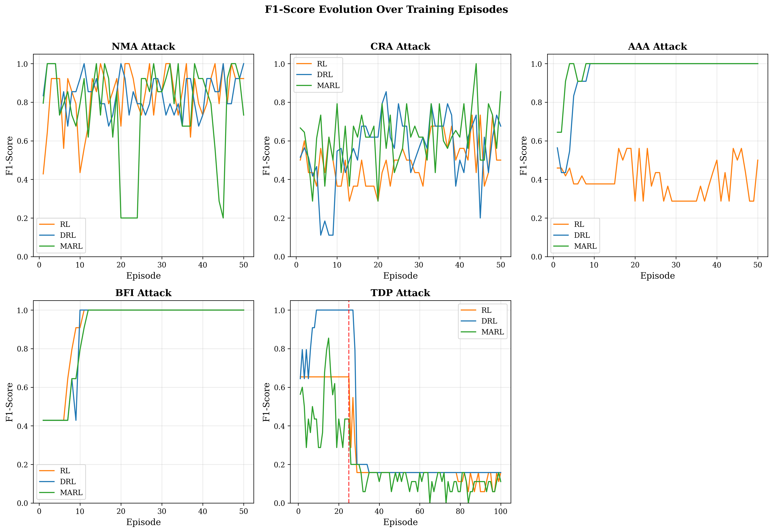Viewport: 773px width, 532px height.
Task: Click the '100' x-axis tick label in the TDP plot
Action: pyautogui.click(x=500, y=512)
